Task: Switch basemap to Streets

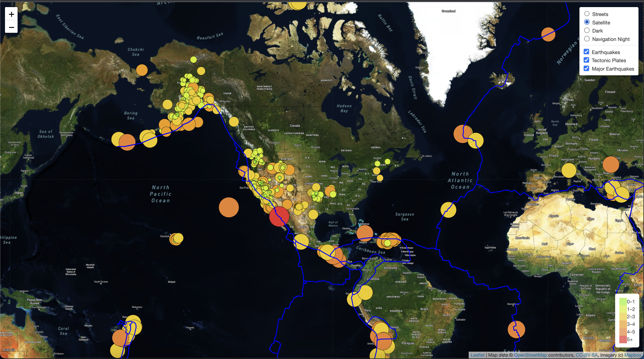Action: [x=587, y=14]
